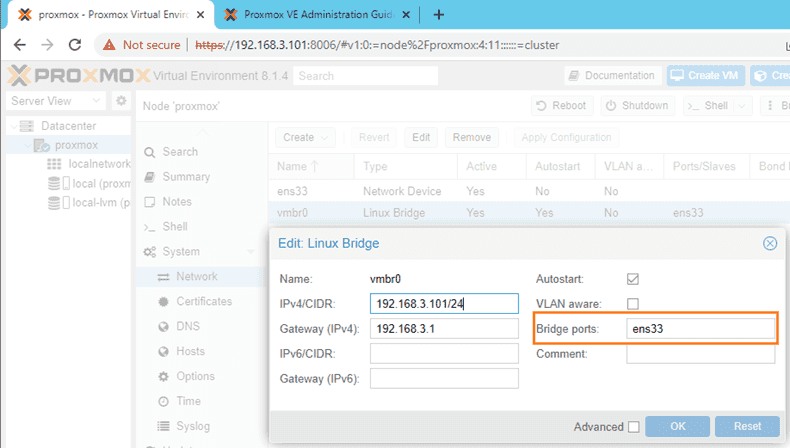Collapse the proxmox node arrow
The image size is (790, 448).
27,146
